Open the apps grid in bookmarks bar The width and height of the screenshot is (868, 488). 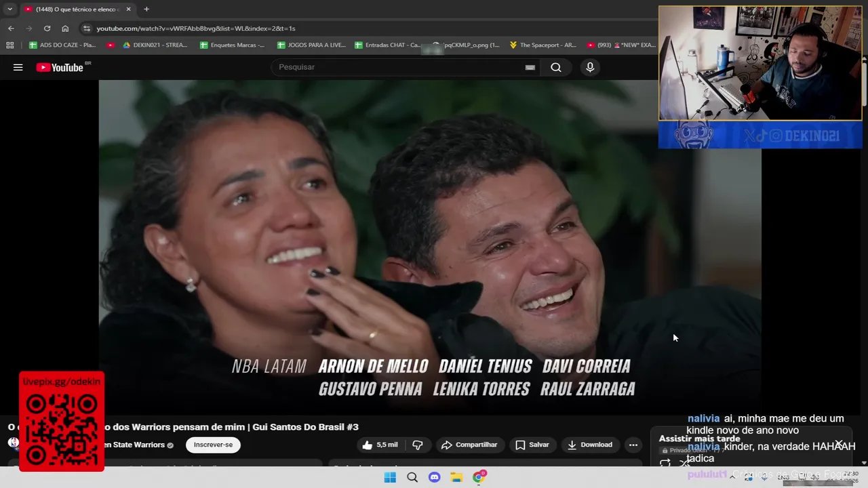pyautogui.click(x=9, y=45)
